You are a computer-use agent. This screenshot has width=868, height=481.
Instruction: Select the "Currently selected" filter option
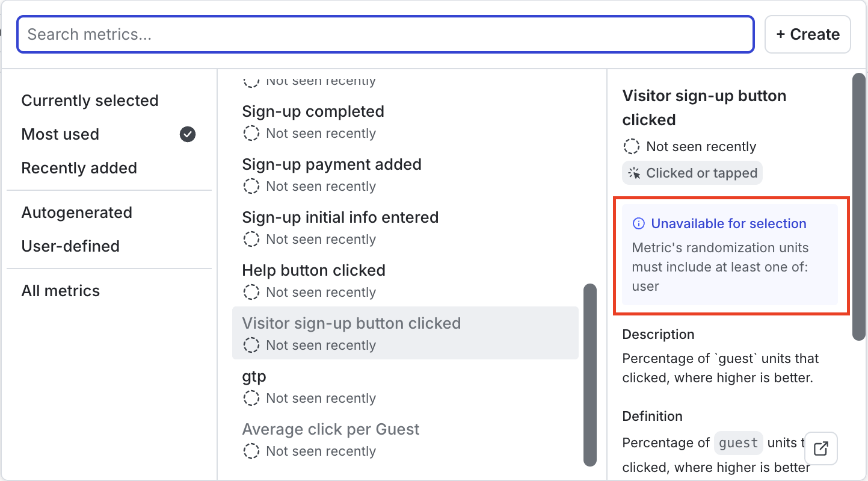90,101
